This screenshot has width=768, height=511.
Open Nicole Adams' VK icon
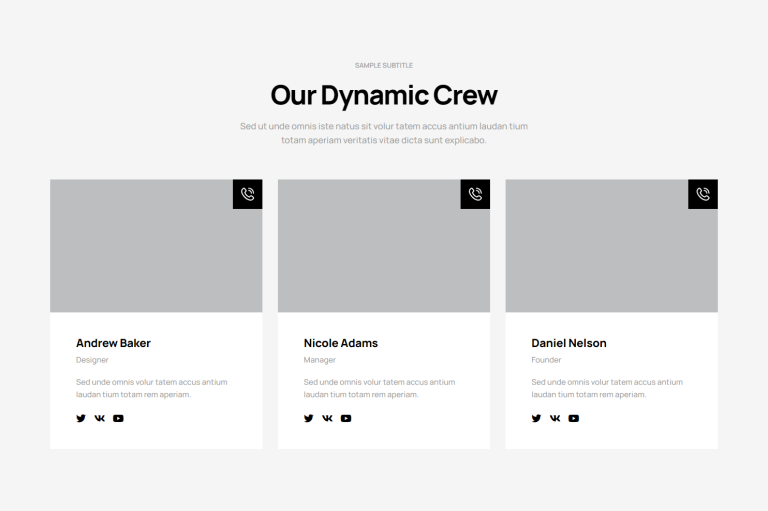click(x=327, y=419)
